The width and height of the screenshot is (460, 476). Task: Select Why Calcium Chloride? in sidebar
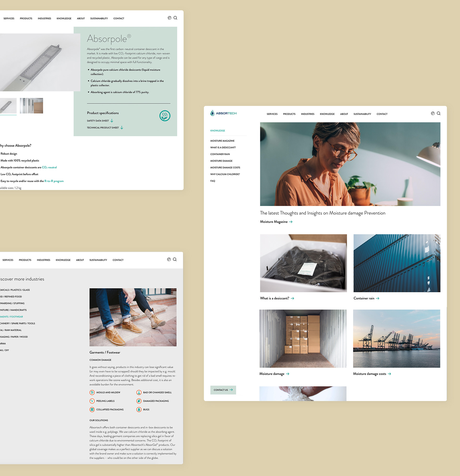tap(225, 174)
